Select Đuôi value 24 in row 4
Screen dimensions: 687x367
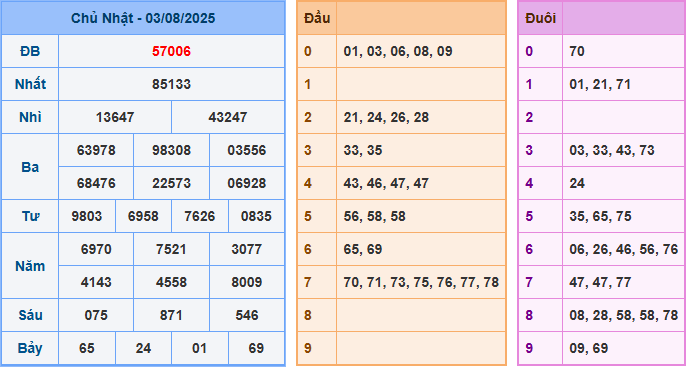[577, 183]
